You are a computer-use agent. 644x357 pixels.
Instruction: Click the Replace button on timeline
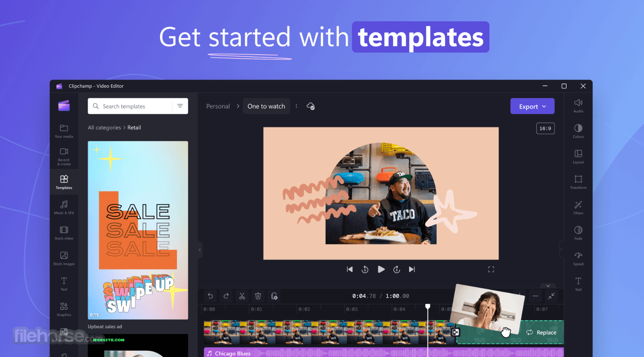tap(542, 332)
